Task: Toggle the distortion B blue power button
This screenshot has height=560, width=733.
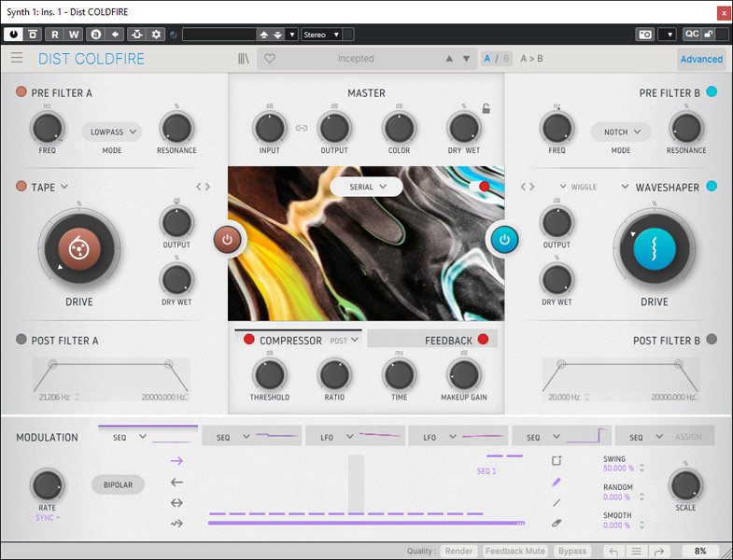Action: coord(504,239)
